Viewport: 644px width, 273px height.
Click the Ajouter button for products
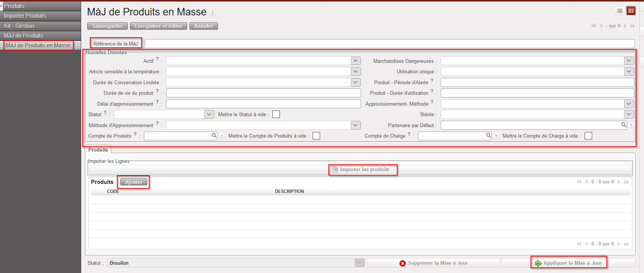point(134,182)
